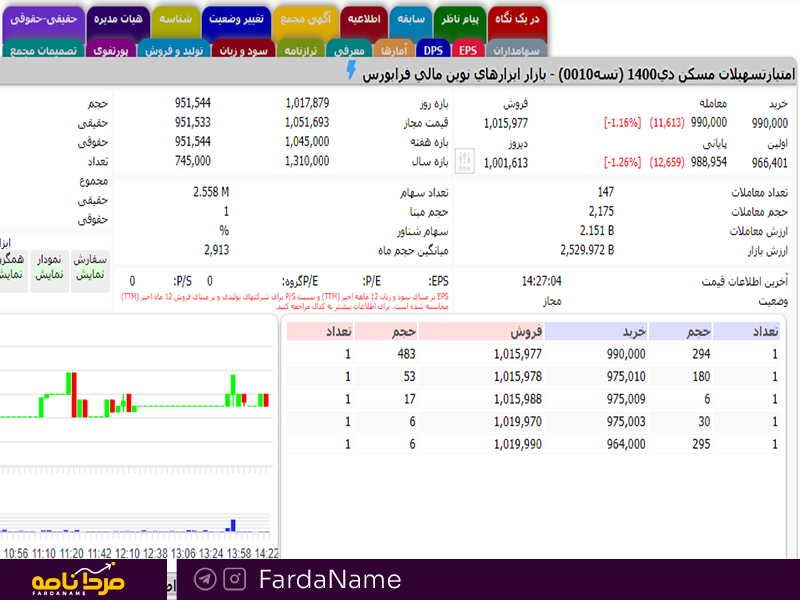Click the first price 966,401

tap(769, 163)
